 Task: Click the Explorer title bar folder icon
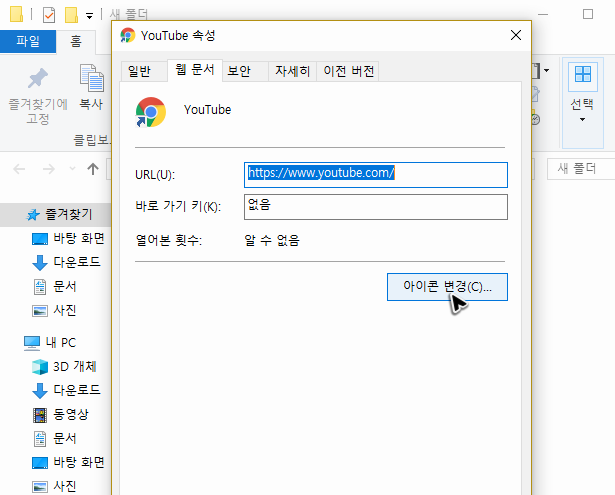16,14
